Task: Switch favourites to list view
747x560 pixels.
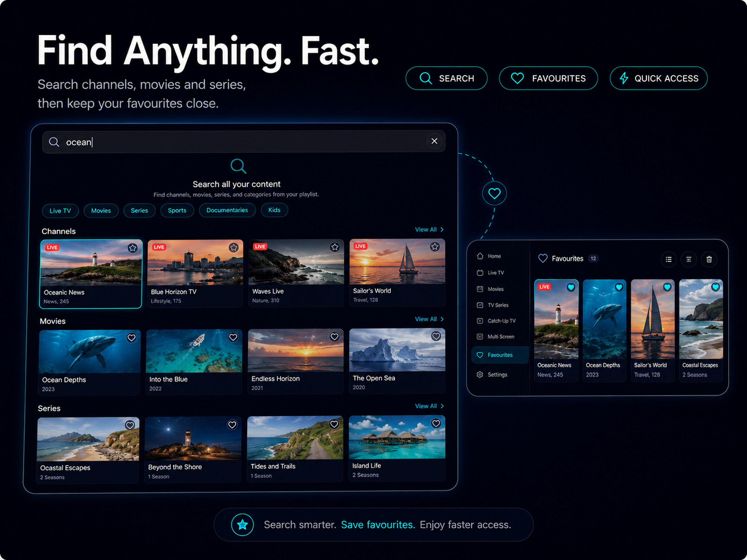Action: pos(669,259)
